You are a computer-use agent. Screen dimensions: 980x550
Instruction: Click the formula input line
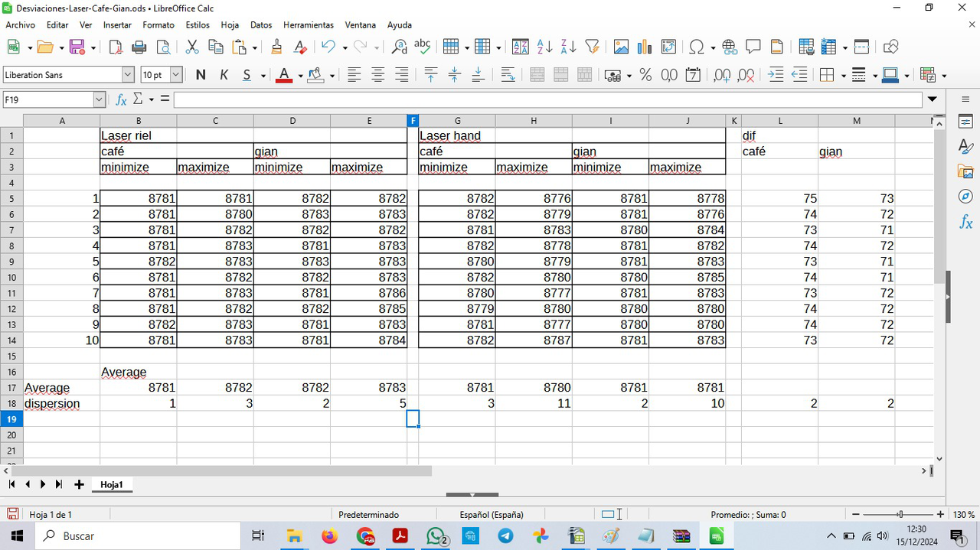tap(548, 99)
